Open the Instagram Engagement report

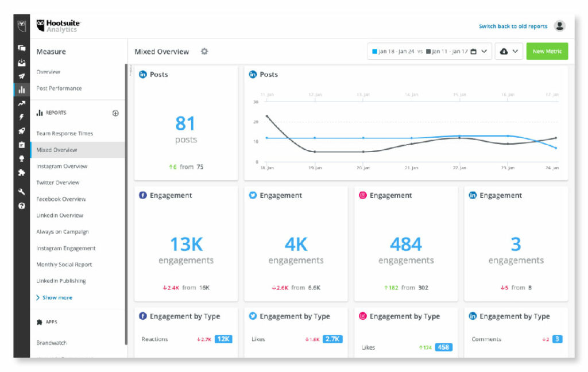pos(65,248)
